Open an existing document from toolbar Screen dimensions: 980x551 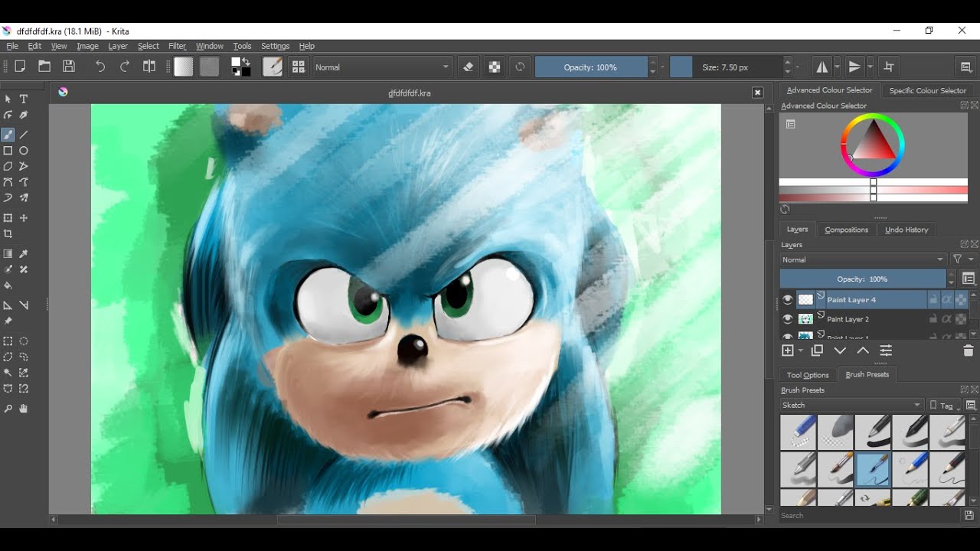click(x=44, y=67)
